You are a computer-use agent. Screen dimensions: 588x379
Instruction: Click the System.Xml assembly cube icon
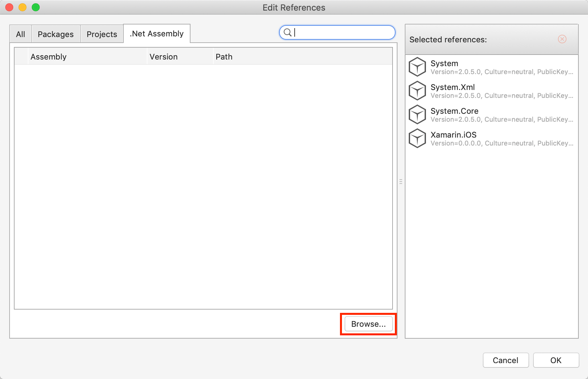click(417, 91)
